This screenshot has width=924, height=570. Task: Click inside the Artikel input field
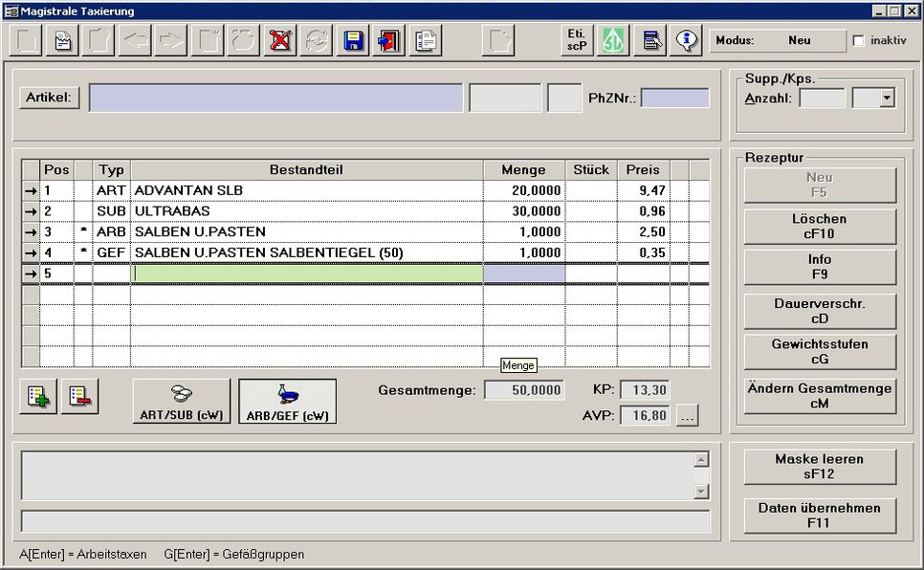pyautogui.click(x=276, y=98)
